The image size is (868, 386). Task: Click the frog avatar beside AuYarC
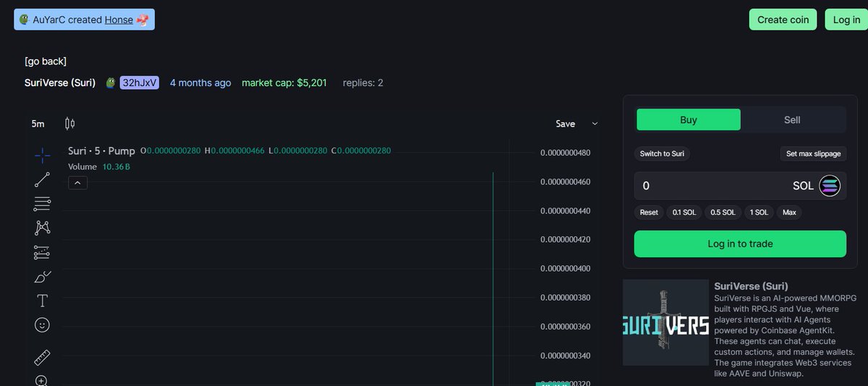click(x=24, y=20)
